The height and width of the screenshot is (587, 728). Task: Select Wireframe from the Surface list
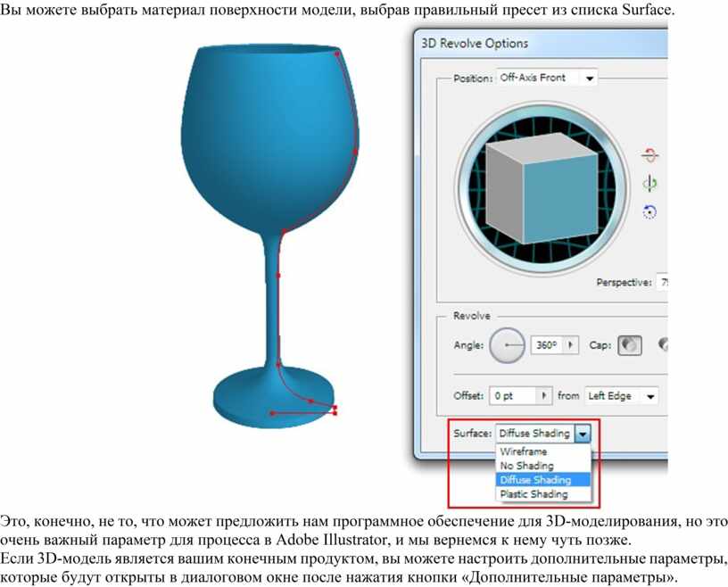(543, 451)
